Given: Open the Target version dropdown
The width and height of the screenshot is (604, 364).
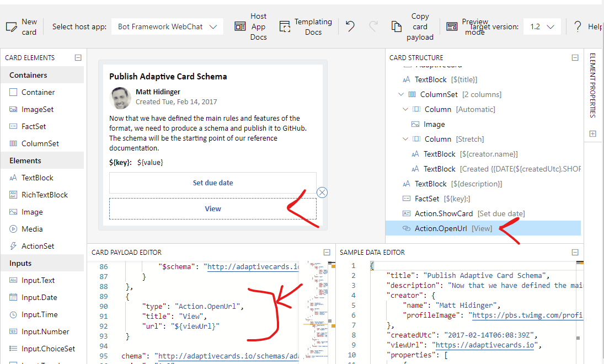Looking at the screenshot, I should click(x=542, y=26).
